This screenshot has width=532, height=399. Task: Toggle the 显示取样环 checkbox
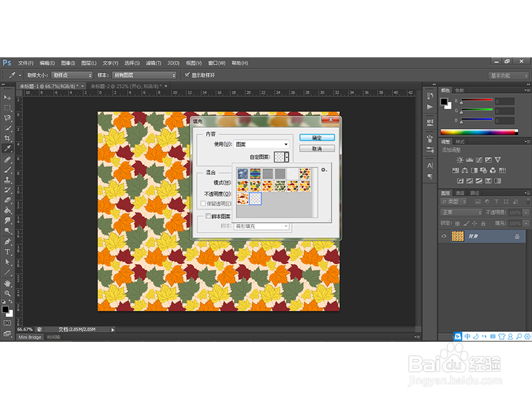(x=187, y=74)
